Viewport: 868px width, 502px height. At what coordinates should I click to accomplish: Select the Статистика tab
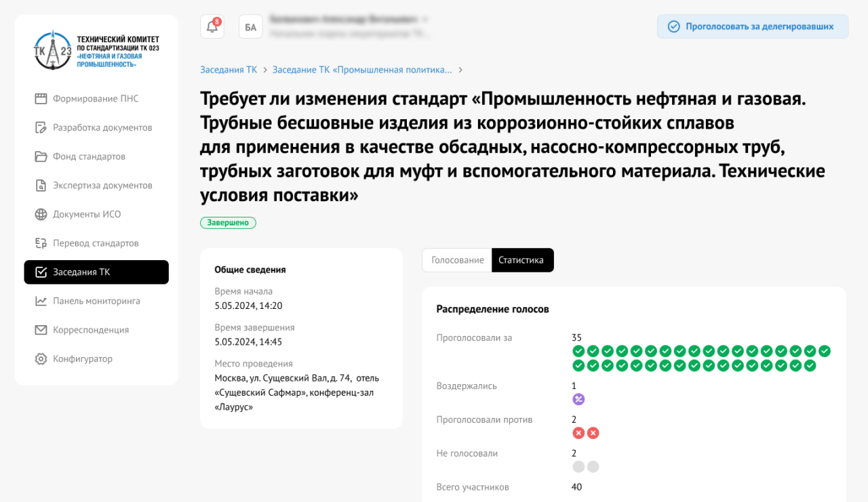coord(521,260)
